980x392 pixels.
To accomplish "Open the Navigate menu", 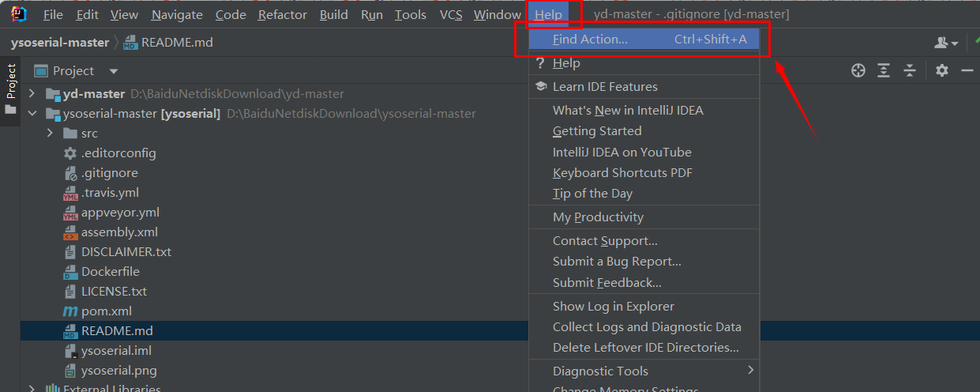I will click(177, 14).
